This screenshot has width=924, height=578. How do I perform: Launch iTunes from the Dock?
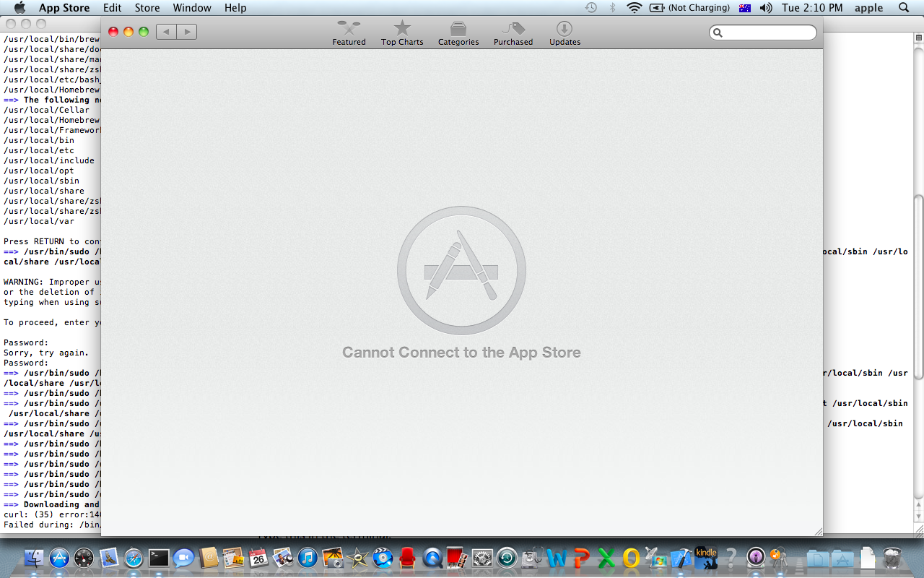(308, 558)
